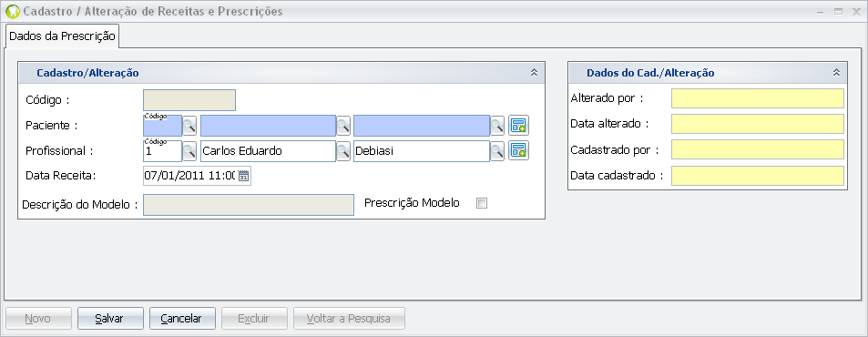The width and height of the screenshot is (868, 337).
Task: Click the Prescrição Modelo label
Action: click(412, 203)
